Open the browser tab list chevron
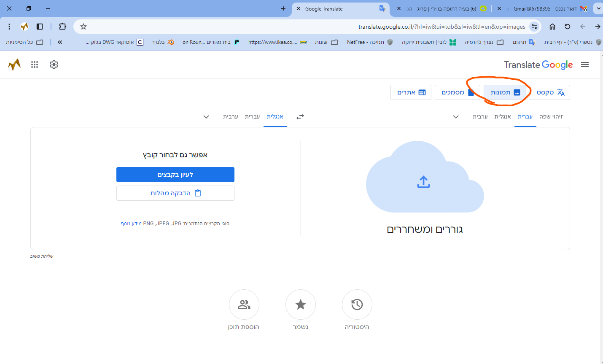The width and height of the screenshot is (603, 364). (598, 8)
